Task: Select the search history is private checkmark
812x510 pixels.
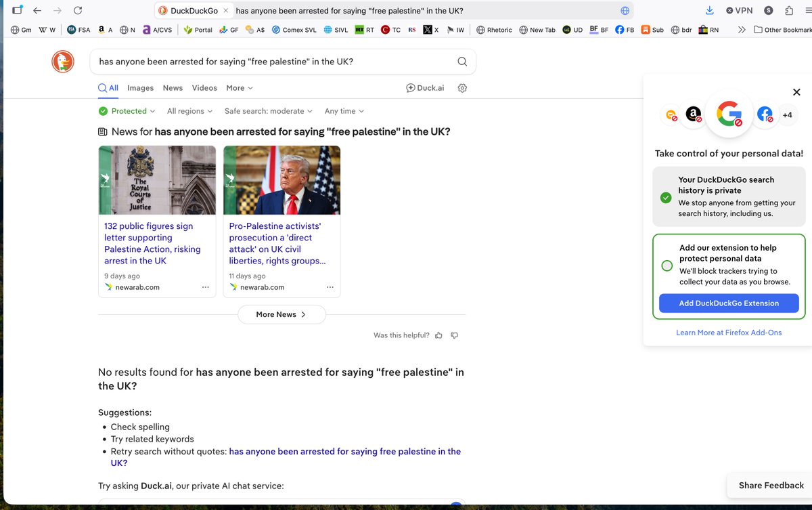Action: 667,197
